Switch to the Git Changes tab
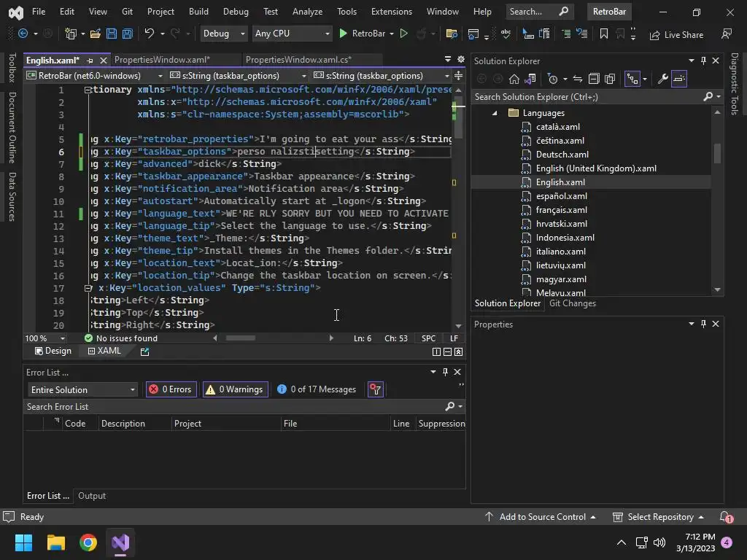 573,303
